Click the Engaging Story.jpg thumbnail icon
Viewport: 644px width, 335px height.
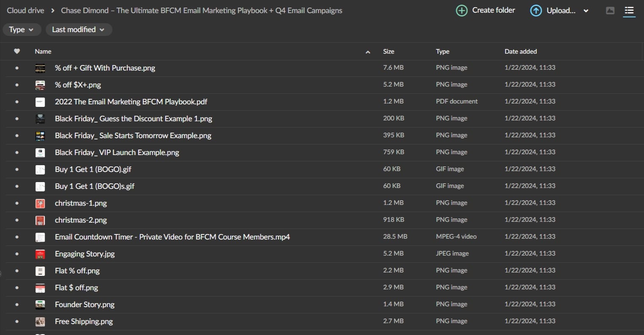point(40,254)
